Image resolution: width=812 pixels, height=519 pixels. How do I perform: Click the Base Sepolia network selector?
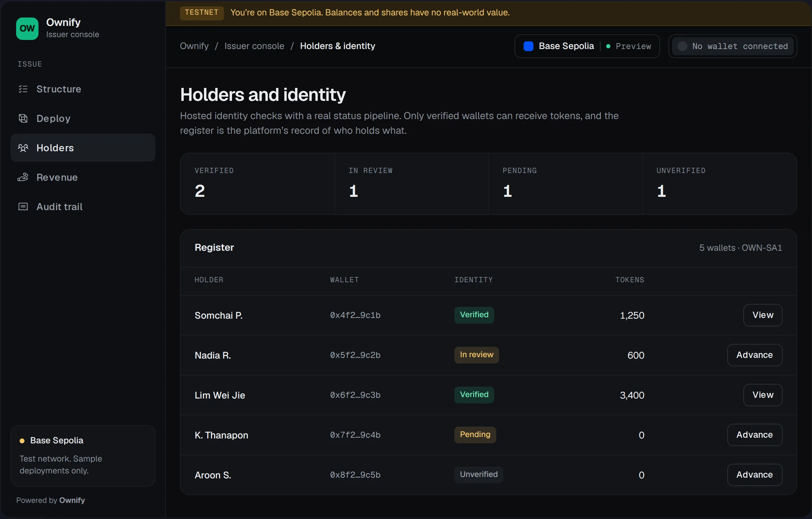point(587,46)
